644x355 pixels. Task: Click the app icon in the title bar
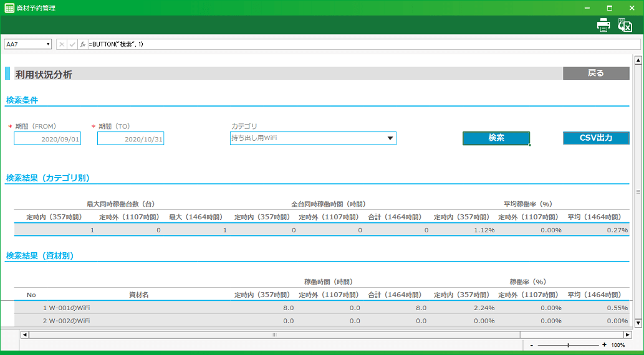pos(9,8)
